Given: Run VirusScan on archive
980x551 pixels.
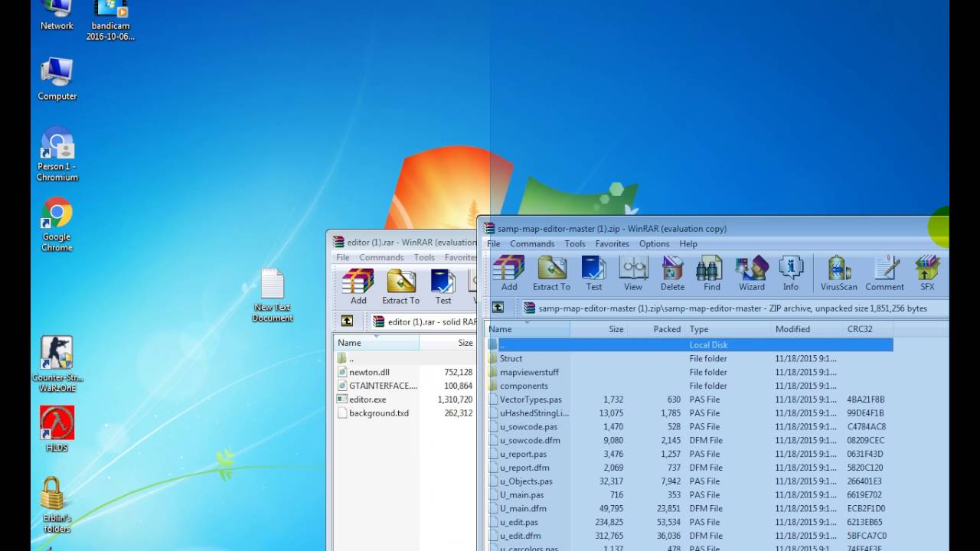Looking at the screenshot, I should coord(839,273).
